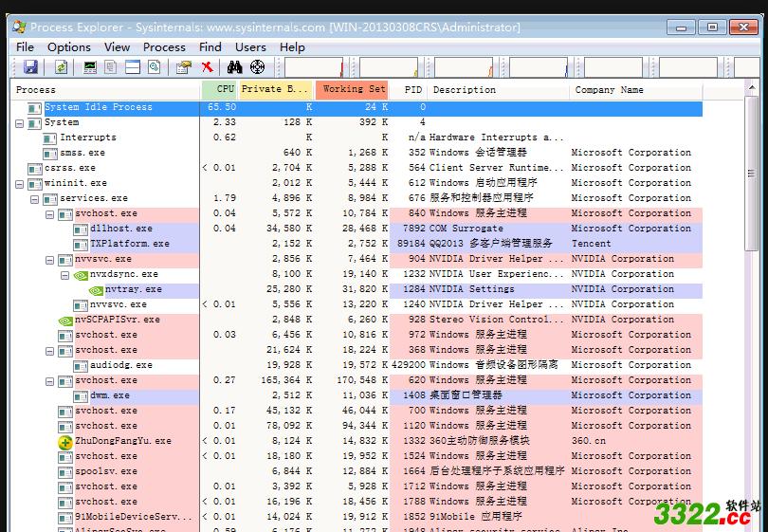768x532 pixels.
Task: Collapse the svchost.exe PID 620 node
Action: [49, 381]
